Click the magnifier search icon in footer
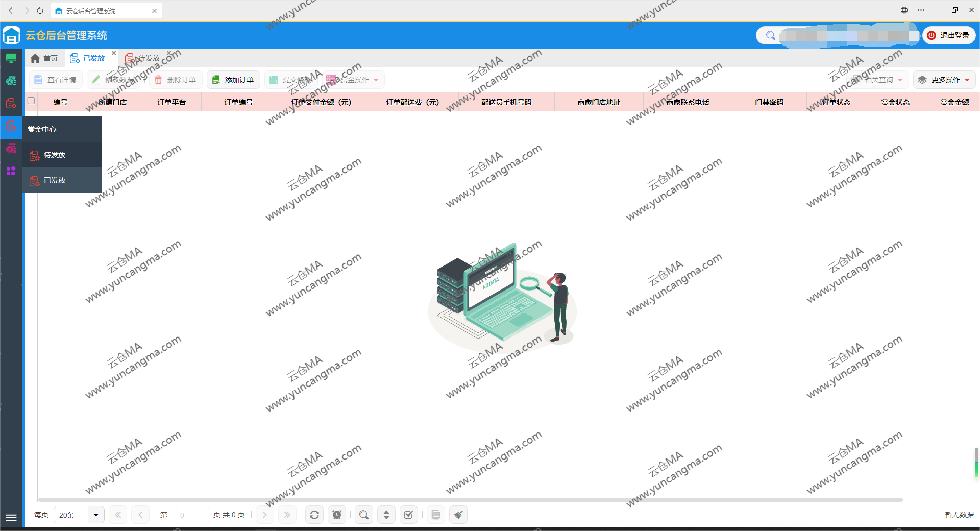980x531 pixels. point(364,515)
